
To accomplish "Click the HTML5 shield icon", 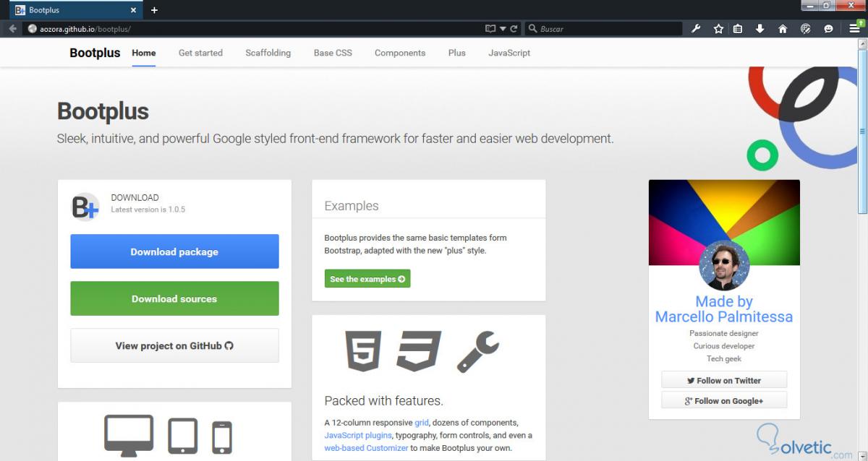I will point(363,351).
